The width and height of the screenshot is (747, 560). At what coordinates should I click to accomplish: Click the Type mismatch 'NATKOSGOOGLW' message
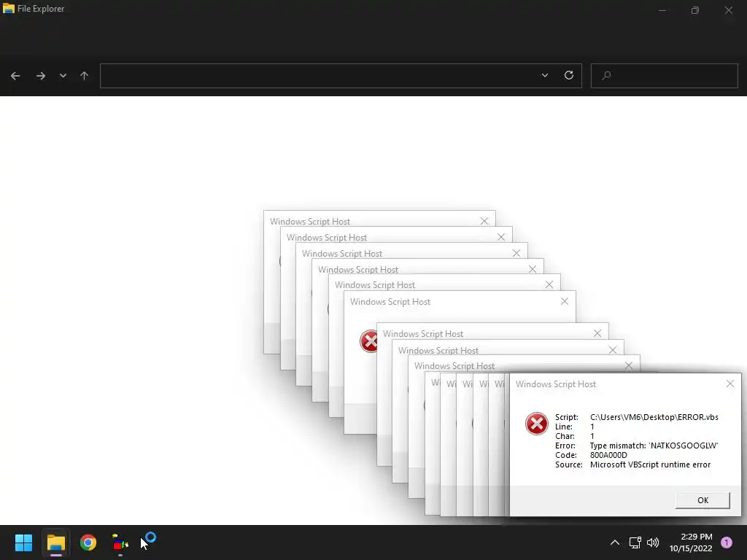(654, 446)
